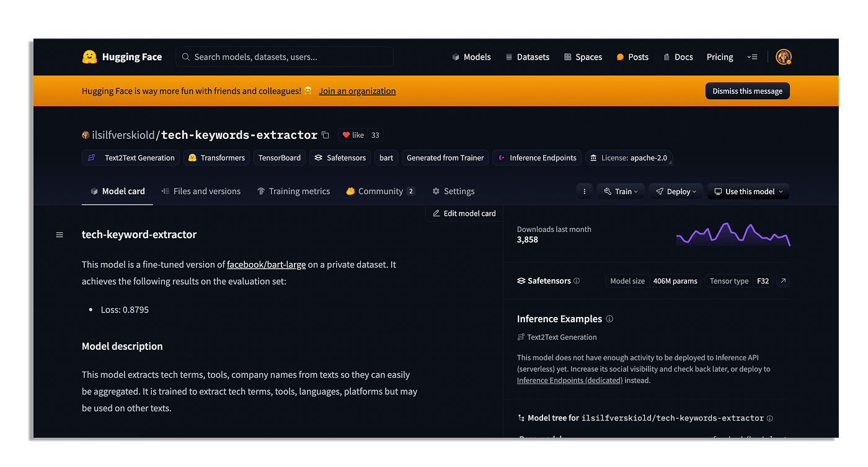Click the TensorBoard tag
The height and width of the screenshot is (467, 868).
[x=279, y=158]
